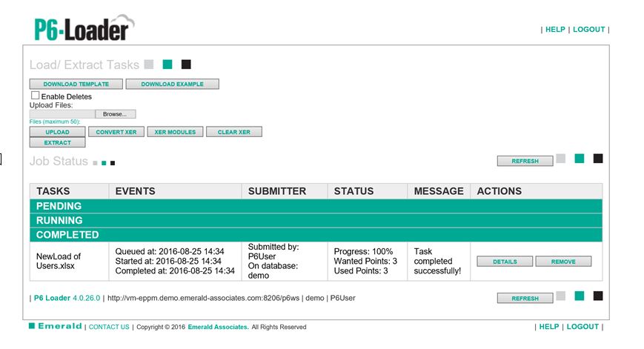Enable the Enable Deletes checkbox

[35, 96]
